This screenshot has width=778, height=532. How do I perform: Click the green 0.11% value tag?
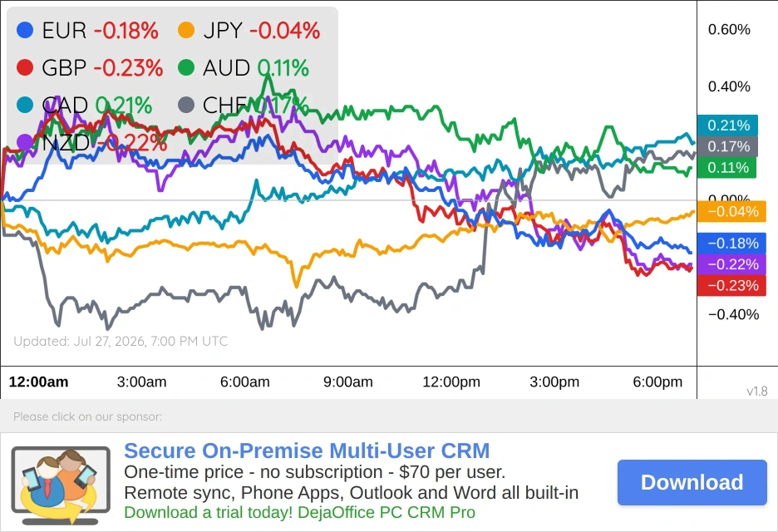point(727,168)
